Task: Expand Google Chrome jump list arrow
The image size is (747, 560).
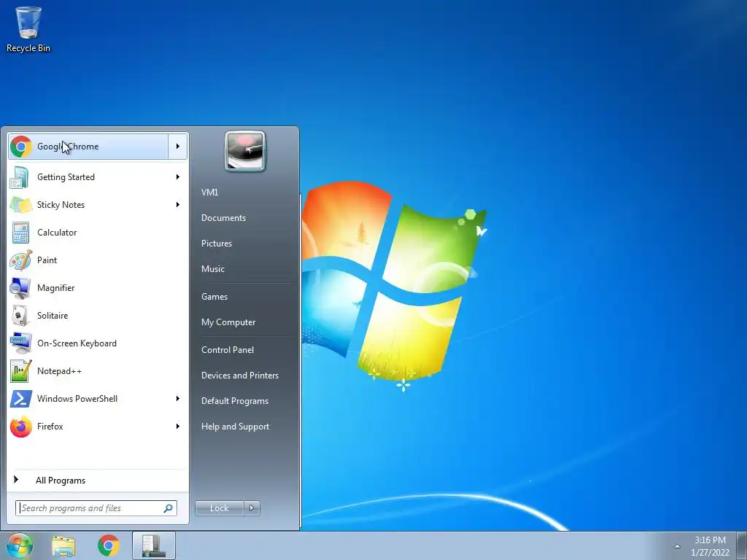Action: point(178,146)
